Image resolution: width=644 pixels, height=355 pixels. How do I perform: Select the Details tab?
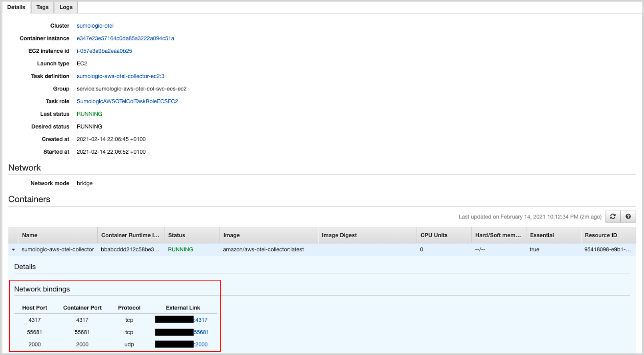(16, 7)
